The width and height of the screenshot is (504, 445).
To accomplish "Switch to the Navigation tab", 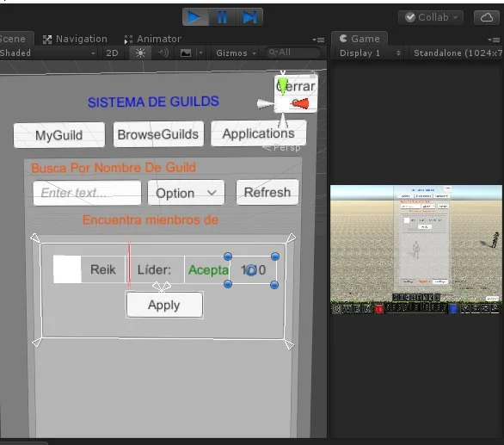I will (x=75, y=39).
